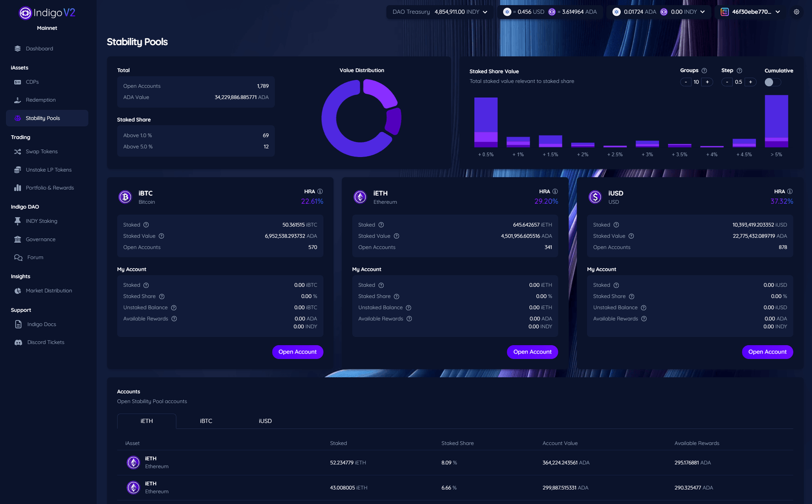Increase Groups value with the plus stepper
The width and height of the screenshot is (812, 504).
[707, 82]
